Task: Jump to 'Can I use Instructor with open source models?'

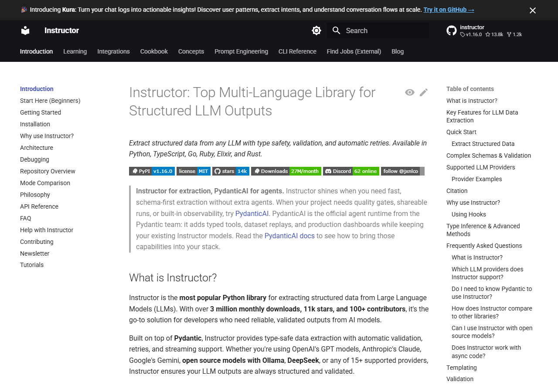Action: 492,332
